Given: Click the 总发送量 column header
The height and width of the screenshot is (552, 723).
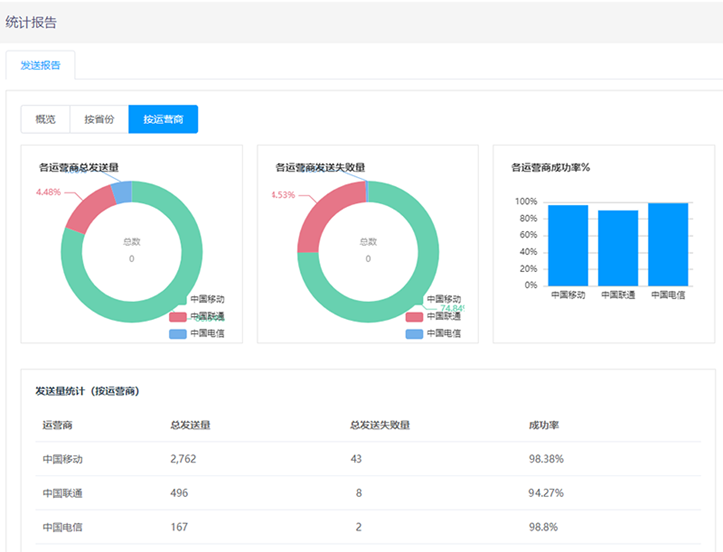Looking at the screenshot, I should coord(190,425).
